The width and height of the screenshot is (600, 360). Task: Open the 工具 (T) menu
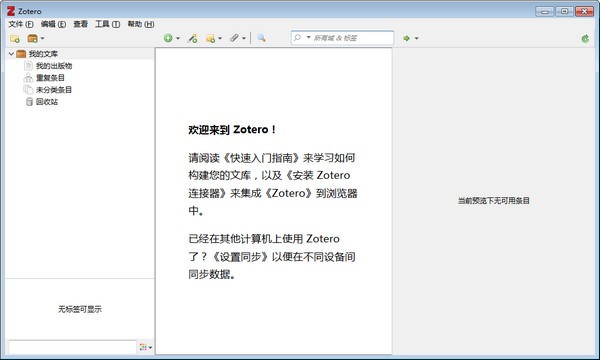(x=108, y=24)
